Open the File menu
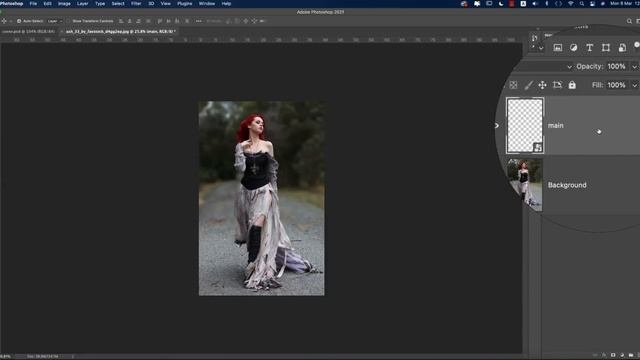 pyautogui.click(x=33, y=4)
